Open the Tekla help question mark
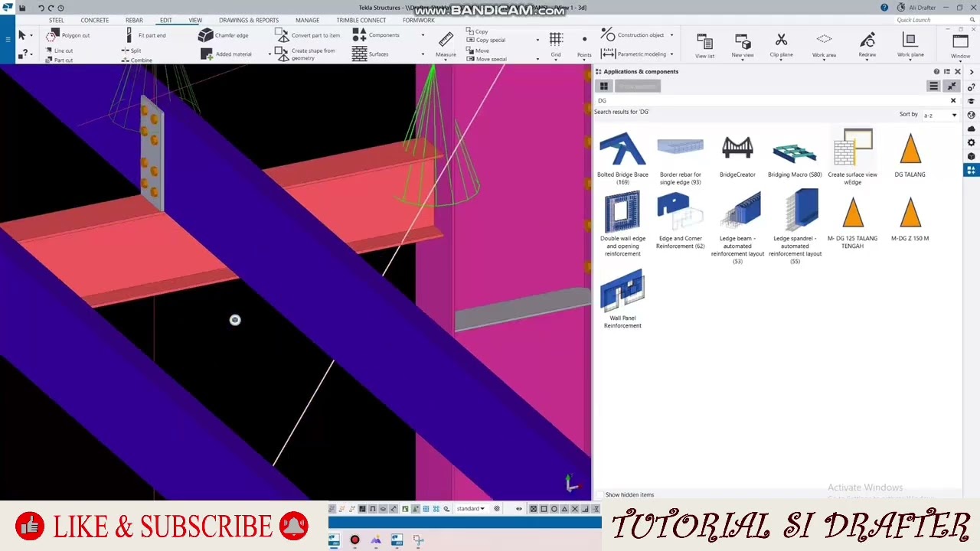Viewport: 980px width, 551px height. pos(884,8)
